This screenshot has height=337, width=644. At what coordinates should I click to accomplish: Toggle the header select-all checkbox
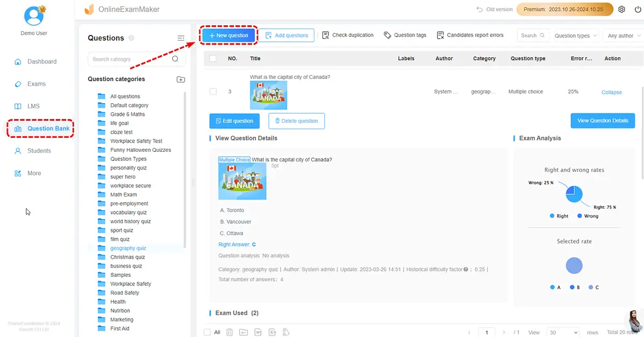(213, 58)
